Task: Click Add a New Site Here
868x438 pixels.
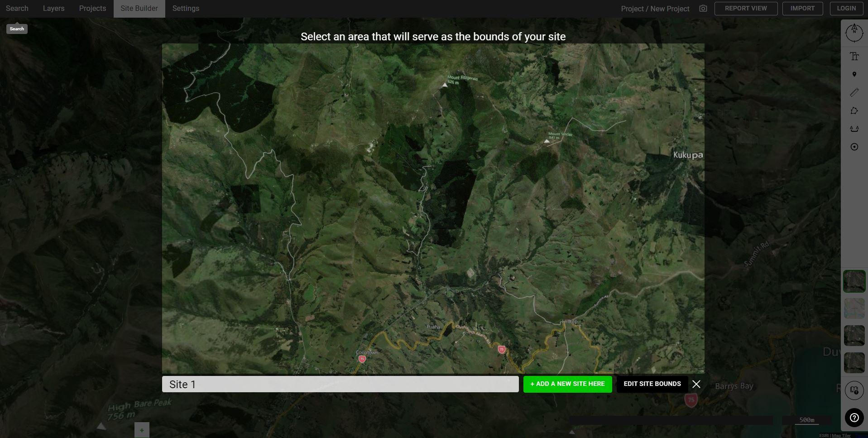Action: click(x=568, y=384)
